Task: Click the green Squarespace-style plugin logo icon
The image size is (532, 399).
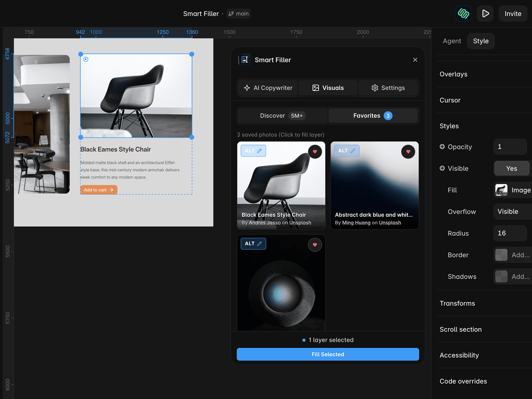Action: coord(463,14)
